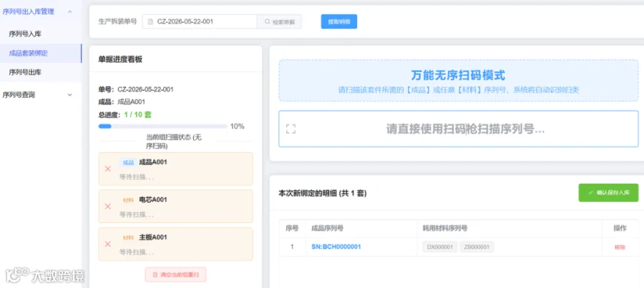Image resolution: width=644 pixels, height=288 pixels.
Task: Click the 提取明细 blue button
Action: tap(339, 21)
